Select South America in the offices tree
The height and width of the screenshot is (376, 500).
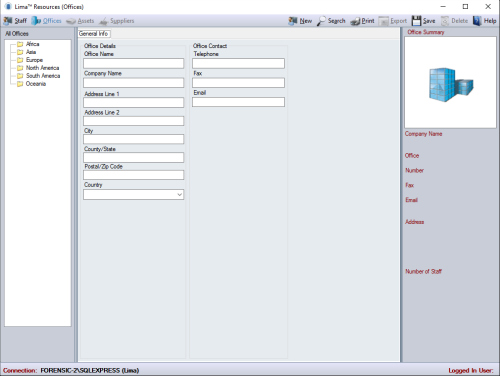coord(43,76)
